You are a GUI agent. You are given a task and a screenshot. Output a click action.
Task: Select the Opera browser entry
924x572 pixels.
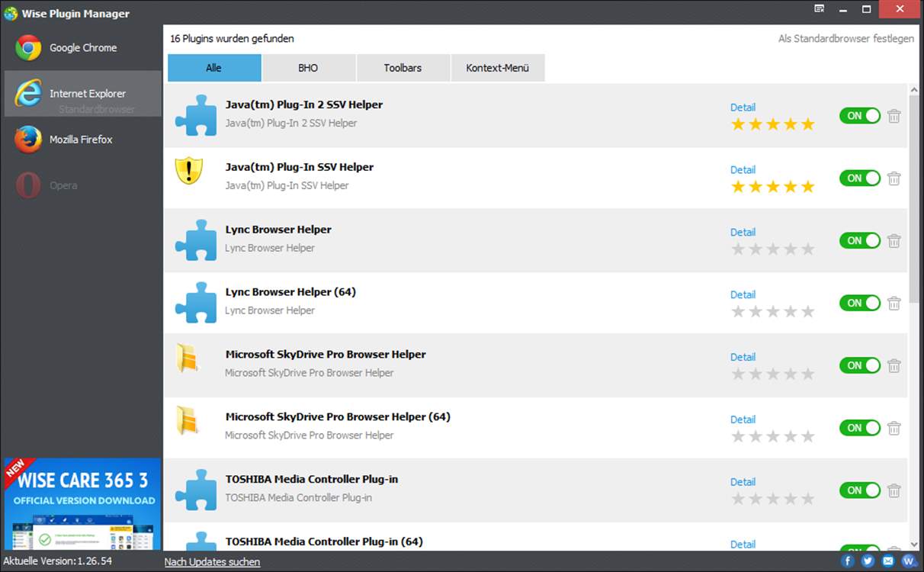82,185
